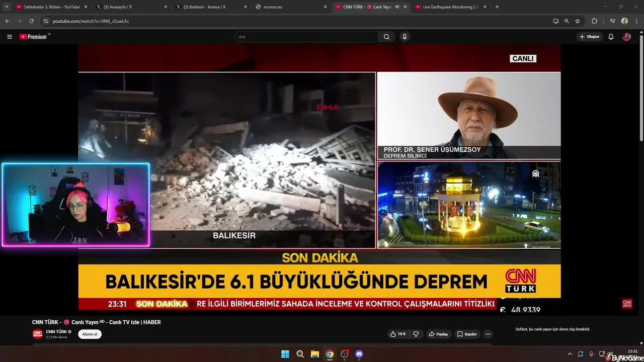644x362 pixels.
Task: Open the CNN TÜRK channel avatar
Action: pos(37,334)
